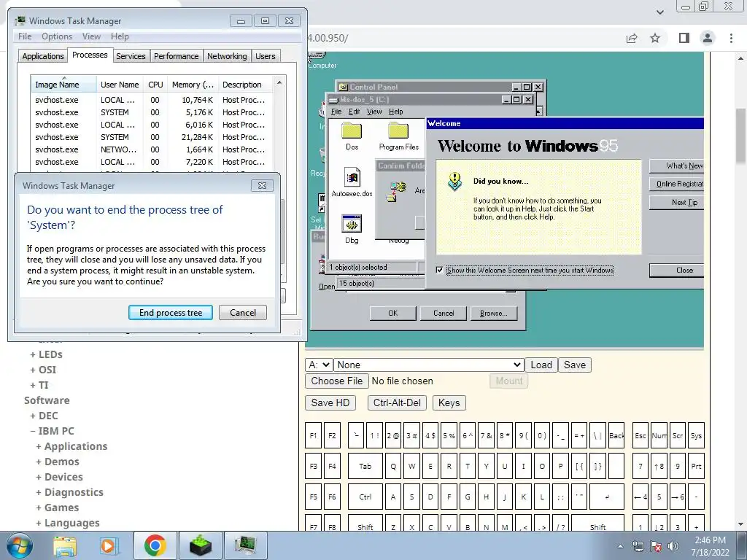Click What's New in Welcome dialog

[x=676, y=166]
